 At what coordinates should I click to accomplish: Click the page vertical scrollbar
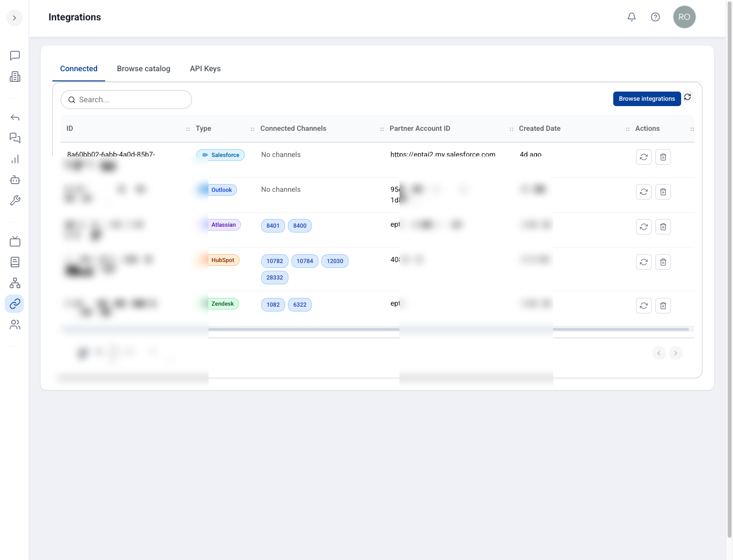point(730,269)
